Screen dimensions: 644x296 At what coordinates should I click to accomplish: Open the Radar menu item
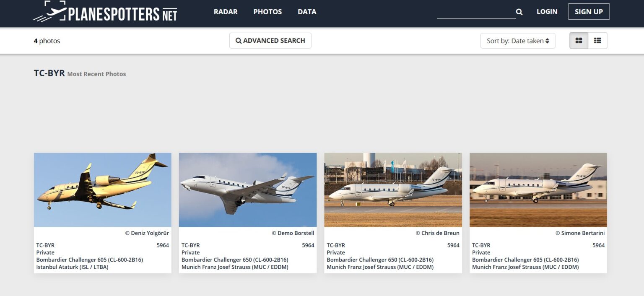[x=226, y=12]
